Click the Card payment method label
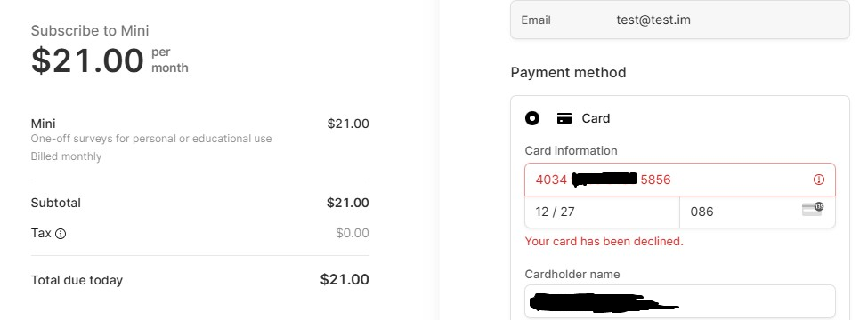868x320 pixels. coord(596,118)
